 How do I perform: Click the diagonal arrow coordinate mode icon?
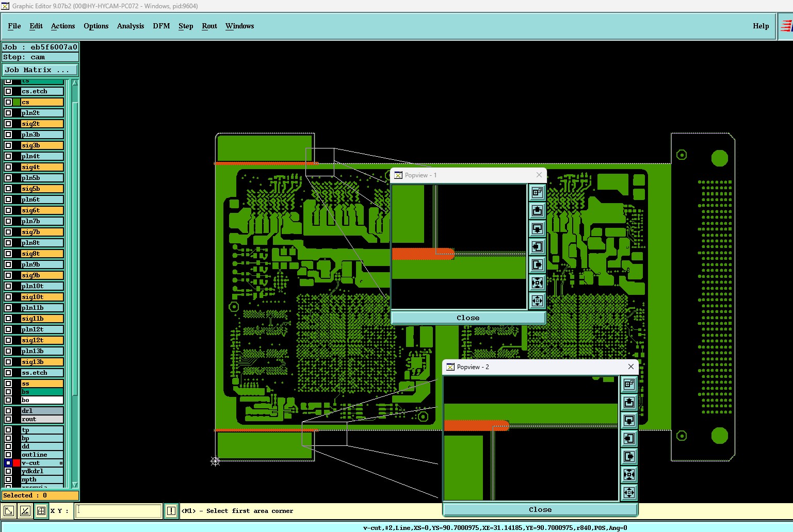click(x=9, y=511)
